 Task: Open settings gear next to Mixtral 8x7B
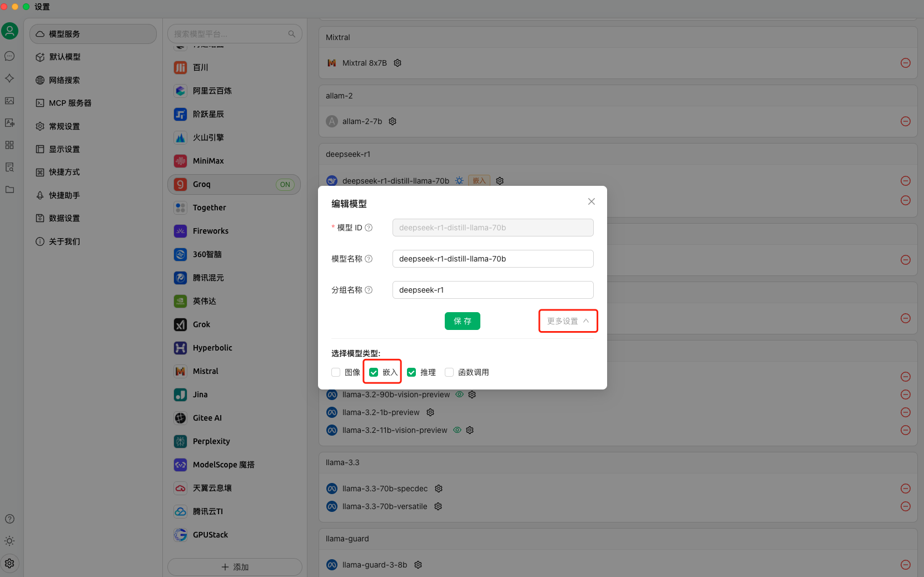pos(397,63)
